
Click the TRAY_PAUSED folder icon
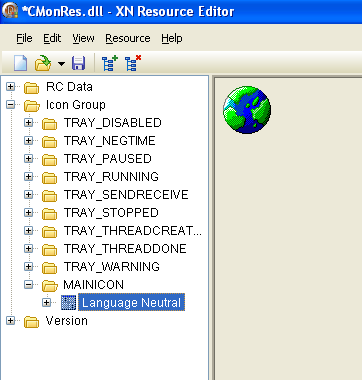click(x=50, y=160)
